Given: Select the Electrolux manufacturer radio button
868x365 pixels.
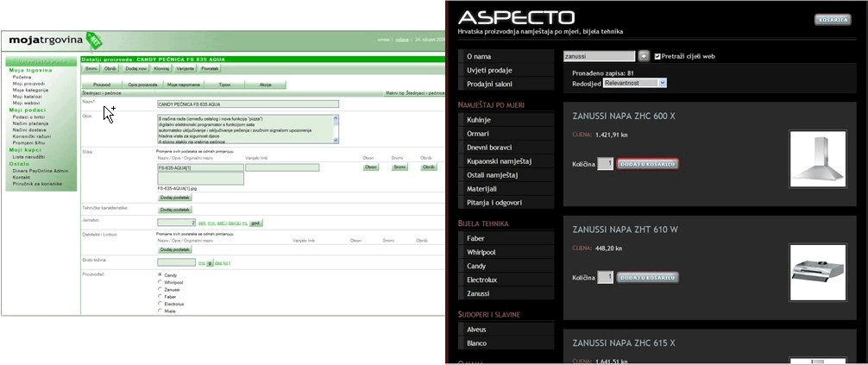Looking at the screenshot, I should [160, 304].
